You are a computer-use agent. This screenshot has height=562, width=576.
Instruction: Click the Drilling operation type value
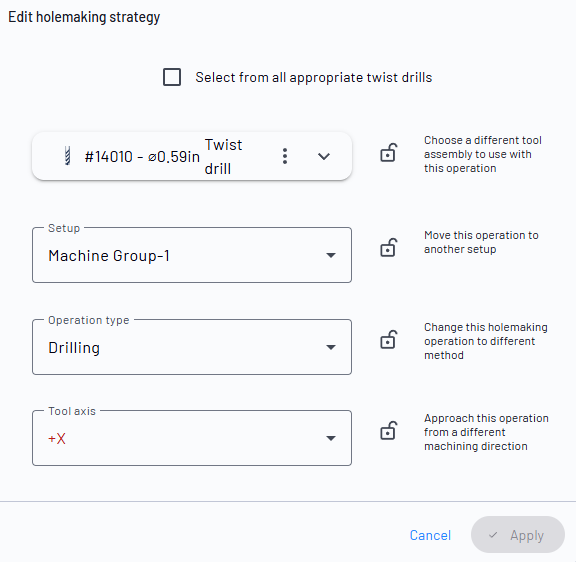pos(74,348)
